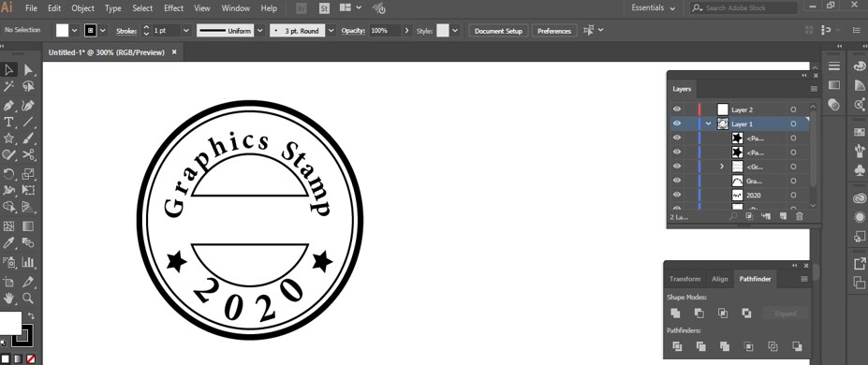Select the Scissors tool

[28, 154]
